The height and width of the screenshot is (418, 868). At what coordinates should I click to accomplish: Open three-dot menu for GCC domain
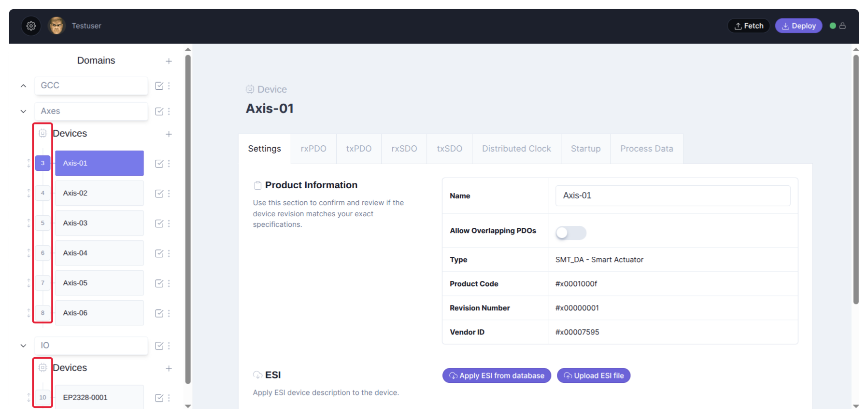point(169,86)
